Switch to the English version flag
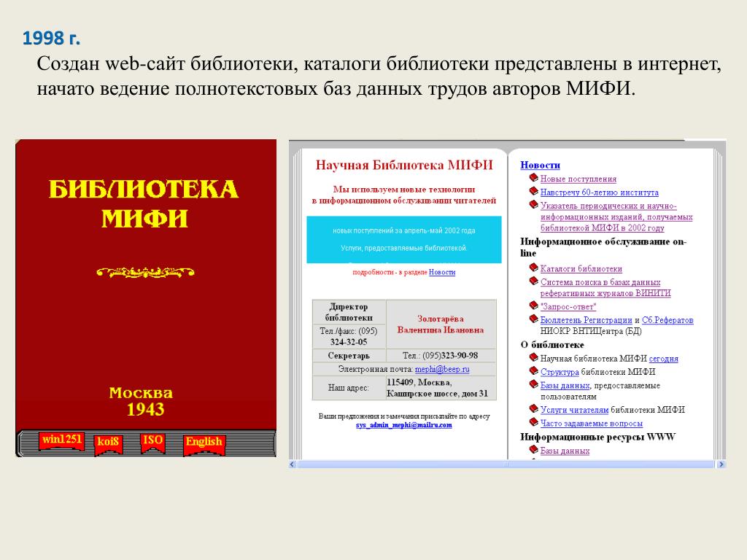The image size is (747, 560). coord(204,444)
